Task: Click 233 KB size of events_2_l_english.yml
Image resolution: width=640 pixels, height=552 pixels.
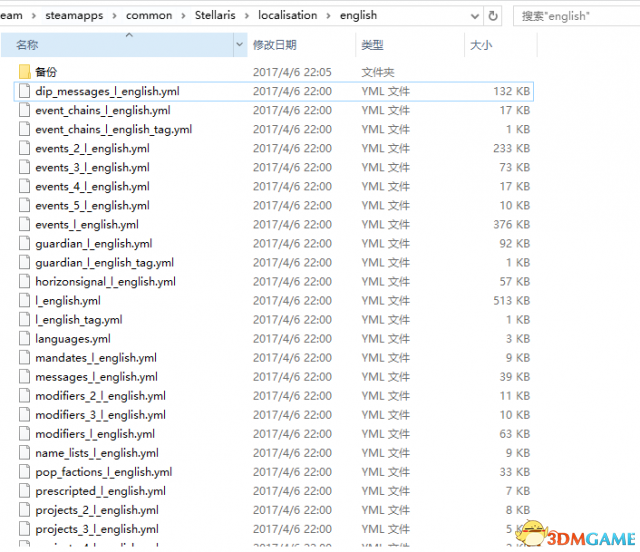Action: pyautogui.click(x=511, y=148)
